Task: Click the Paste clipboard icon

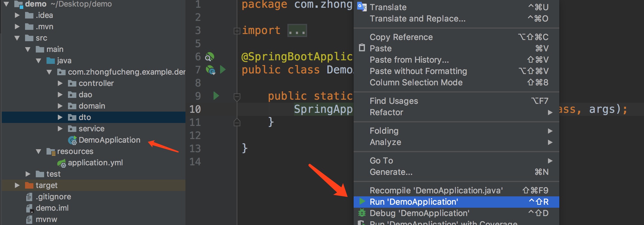Action: tap(362, 48)
